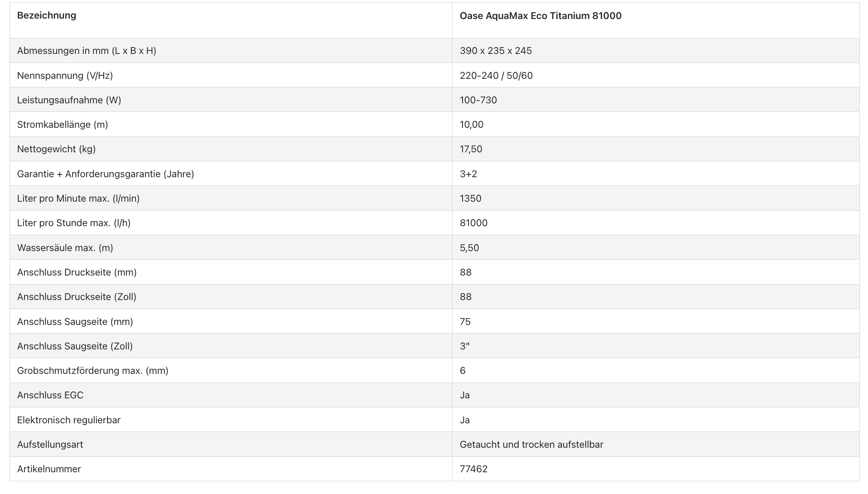Screen dimensions: 868x494
Task: Select the power consumption value "100-730"
Action: click(x=478, y=100)
